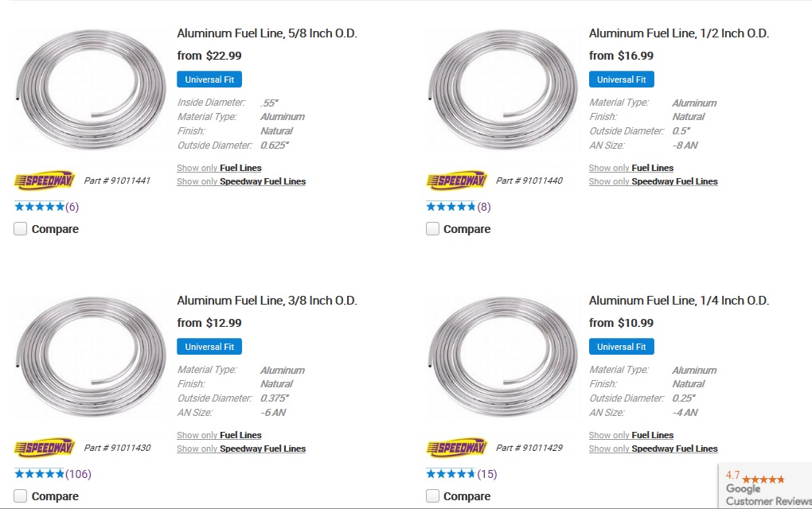Check Compare for 5/8 Inch fuel line

click(20, 228)
